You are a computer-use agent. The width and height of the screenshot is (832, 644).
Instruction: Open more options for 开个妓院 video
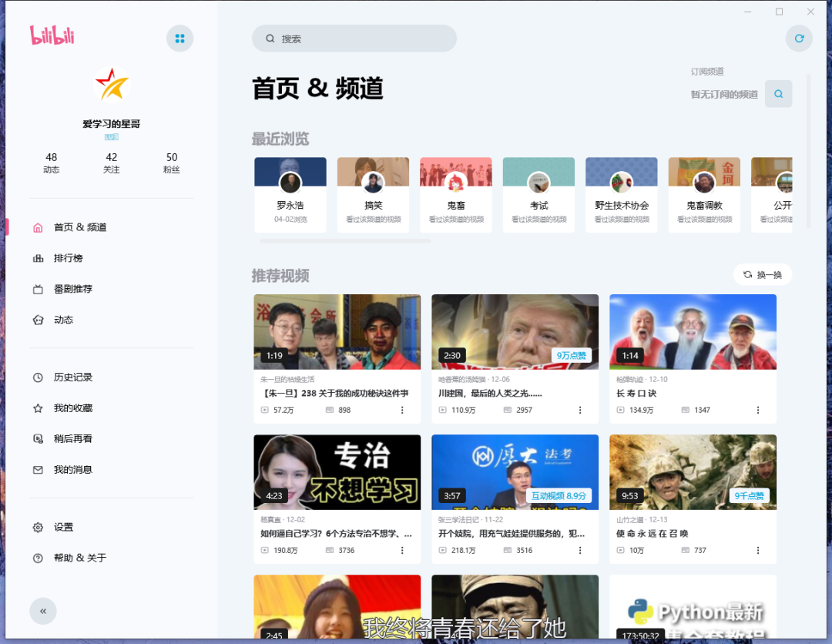580,550
